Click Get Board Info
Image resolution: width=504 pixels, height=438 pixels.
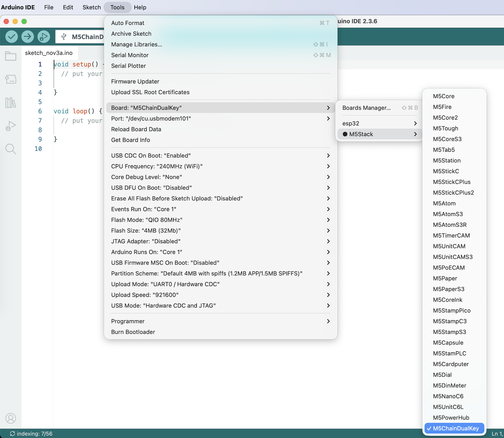point(130,140)
